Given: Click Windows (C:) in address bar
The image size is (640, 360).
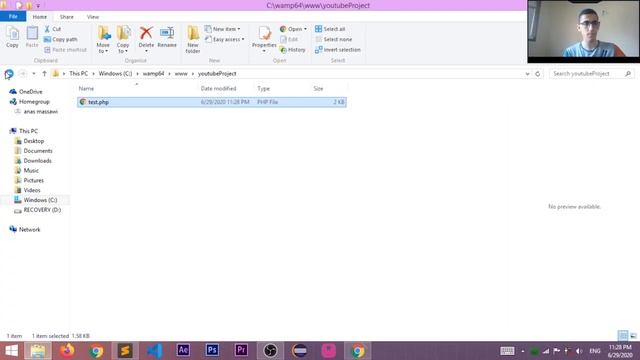Looking at the screenshot, I should pos(115,74).
